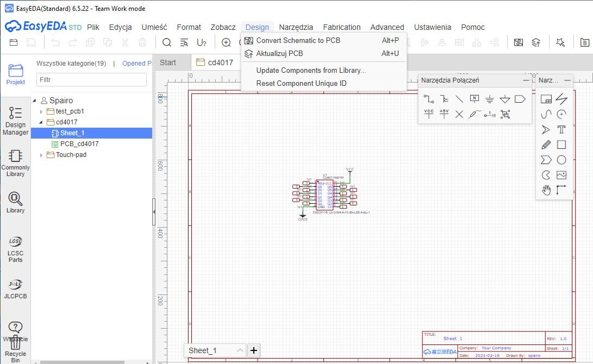
Task: Choose the Arc drawing tool
Action: click(561, 114)
